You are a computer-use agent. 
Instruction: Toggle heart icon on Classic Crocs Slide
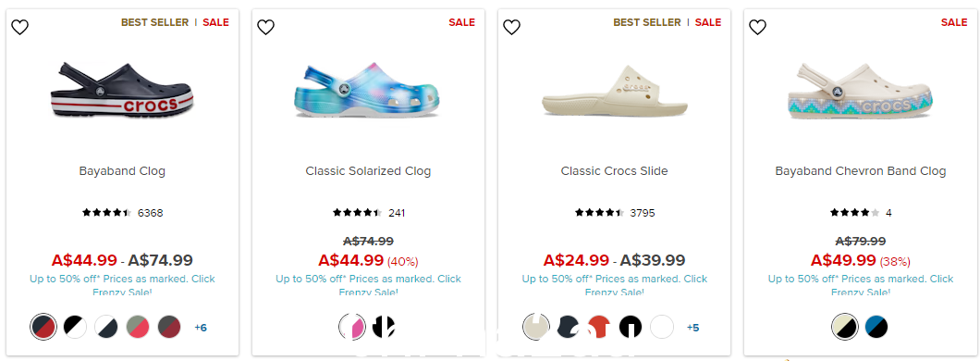click(512, 27)
